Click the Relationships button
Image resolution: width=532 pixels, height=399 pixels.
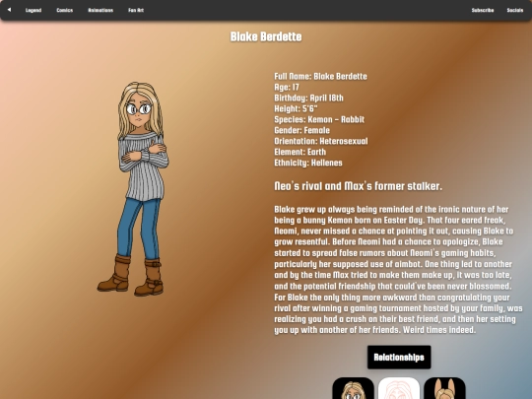tap(399, 357)
